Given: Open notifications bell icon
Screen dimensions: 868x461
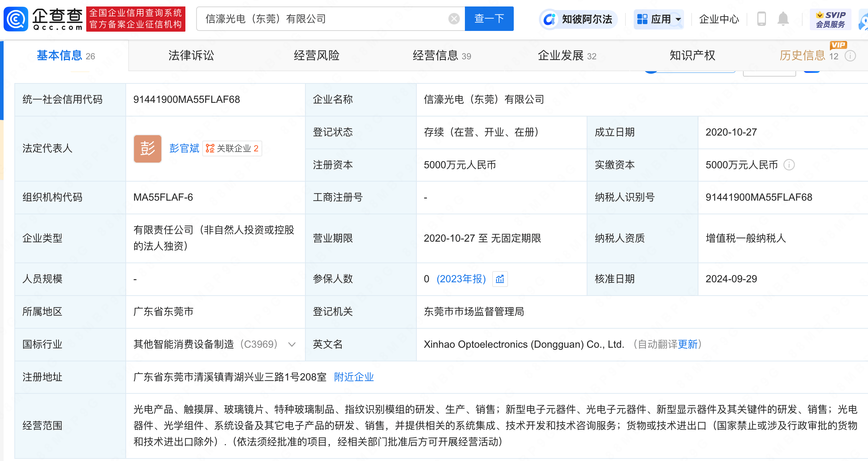Looking at the screenshot, I should point(783,19).
